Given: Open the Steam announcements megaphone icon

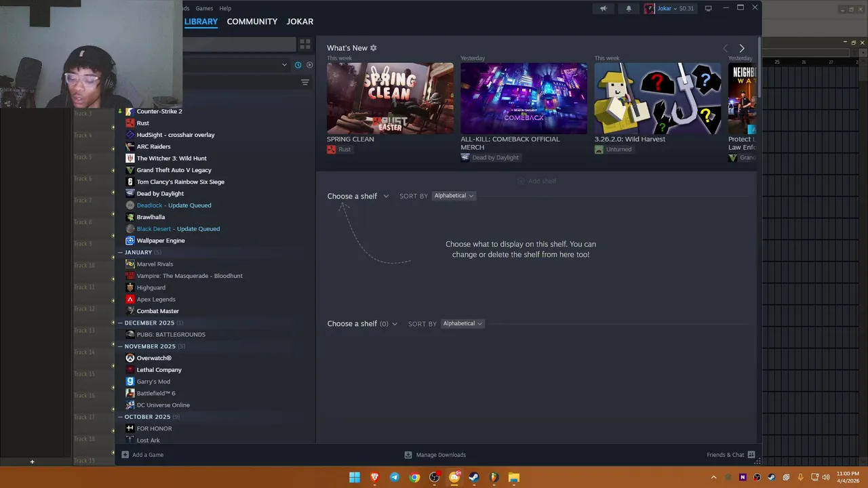Looking at the screenshot, I should (603, 8).
